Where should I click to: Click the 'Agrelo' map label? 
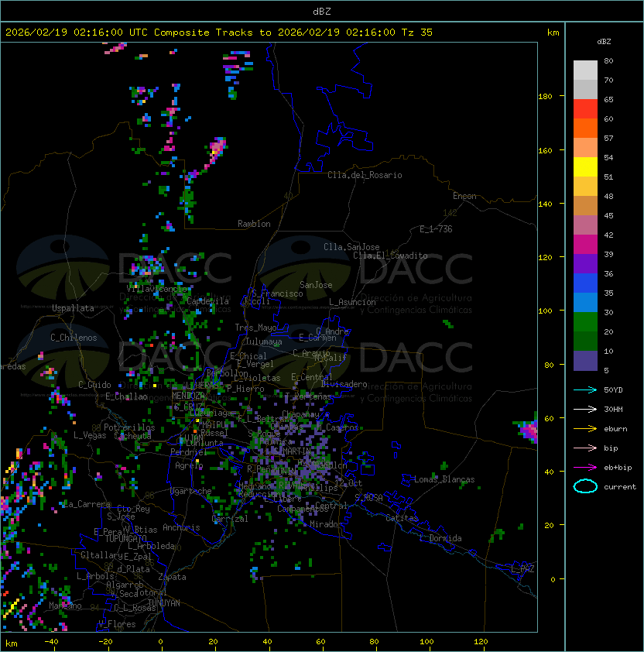[x=189, y=465]
